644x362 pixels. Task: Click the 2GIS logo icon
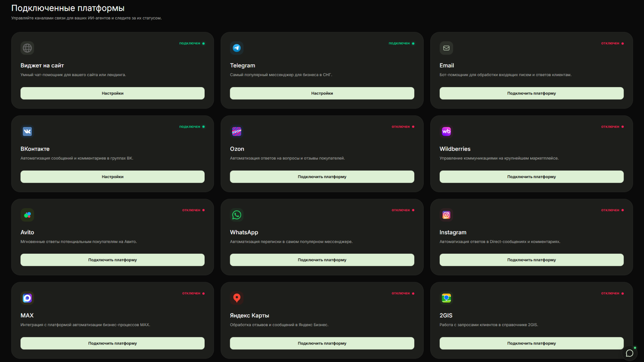(446, 298)
